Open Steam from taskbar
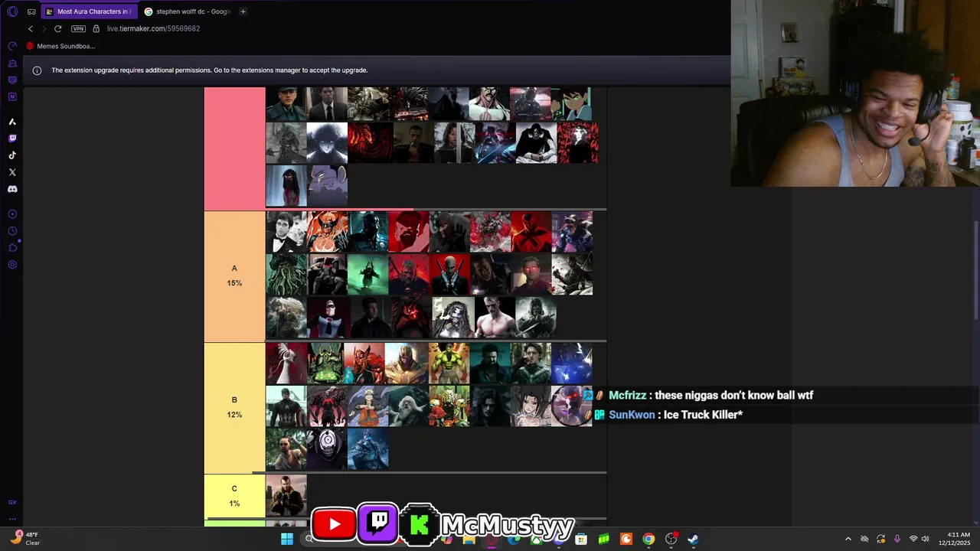Viewport: 980px width, 551px height. click(693, 539)
